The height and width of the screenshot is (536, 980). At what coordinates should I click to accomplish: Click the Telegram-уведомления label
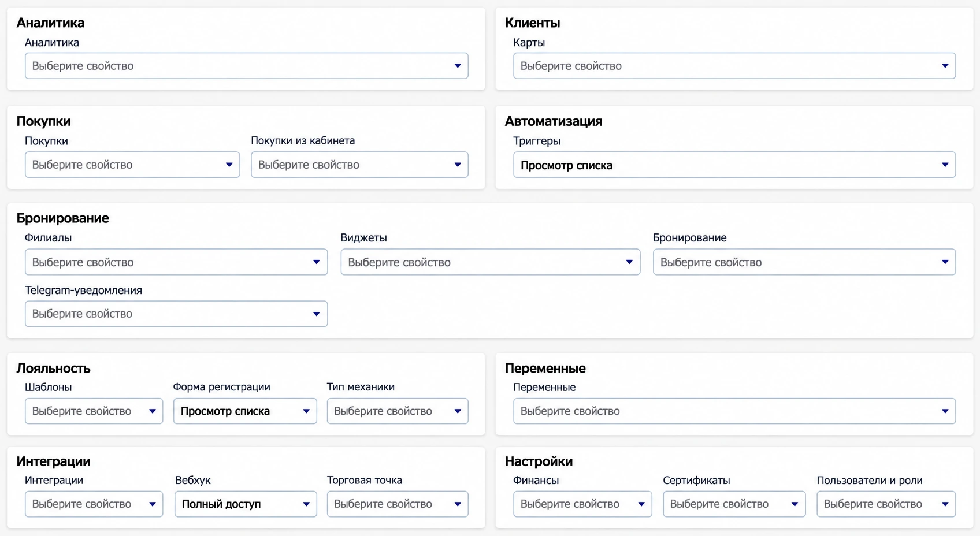(x=83, y=290)
